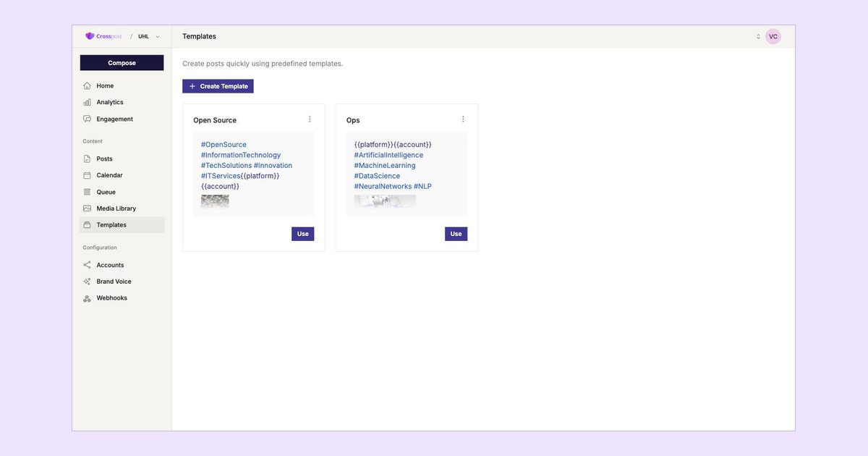Click the Analytics bar chart icon

click(x=87, y=102)
